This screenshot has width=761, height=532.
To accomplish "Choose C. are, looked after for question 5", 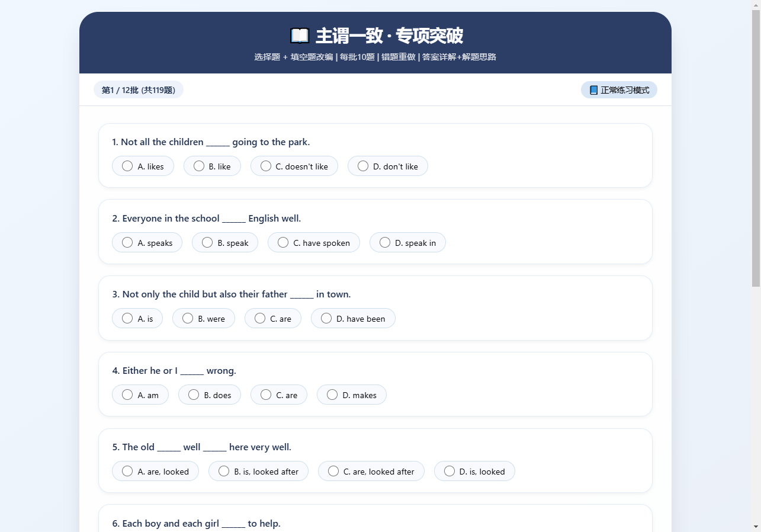I will pyautogui.click(x=371, y=472).
